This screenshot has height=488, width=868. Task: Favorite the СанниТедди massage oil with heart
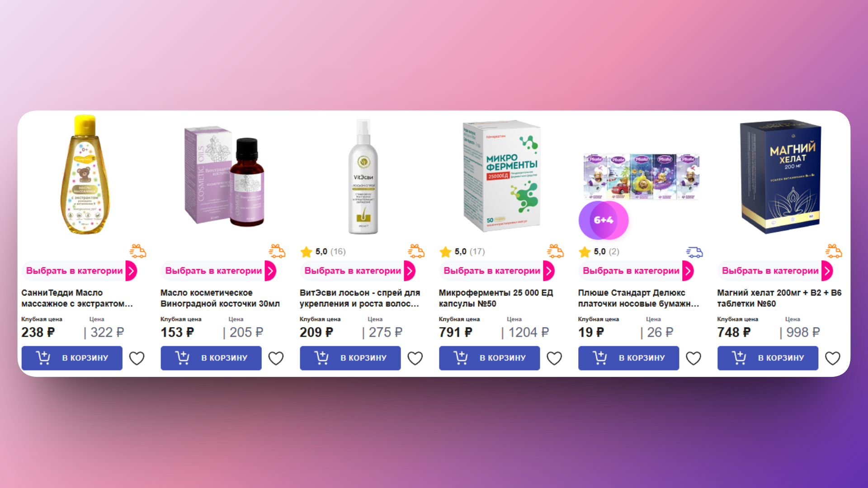137,358
